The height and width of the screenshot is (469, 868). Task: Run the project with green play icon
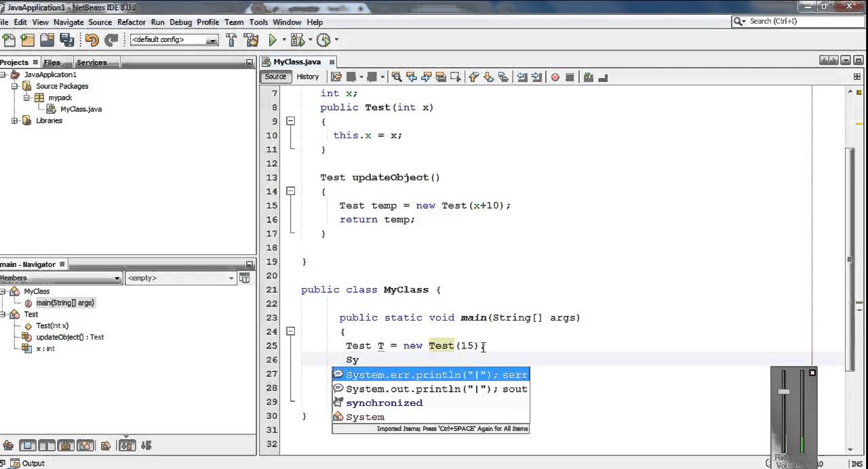[273, 40]
